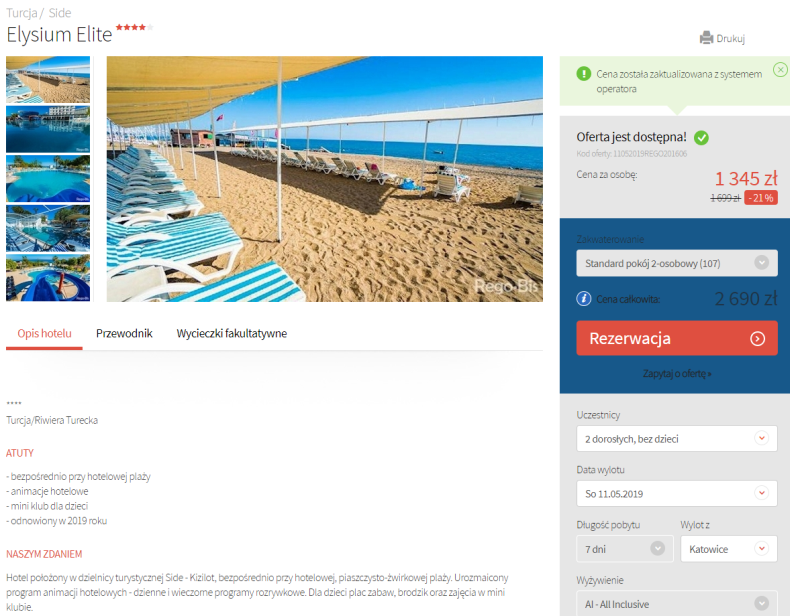Select the Opis hotelu tab

44,333
